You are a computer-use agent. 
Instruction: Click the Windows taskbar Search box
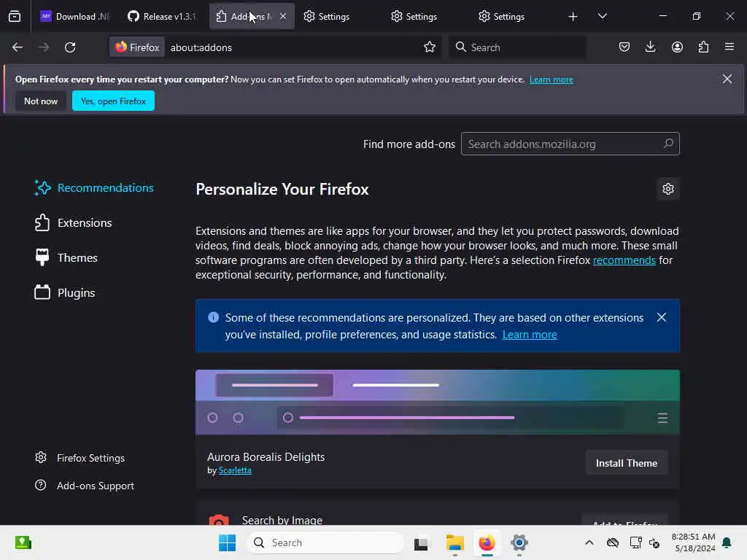click(325, 542)
